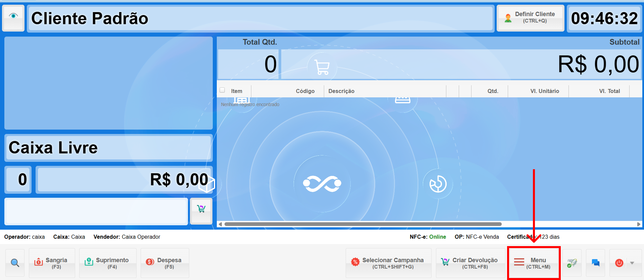Click the Vl. Unitário column header
Screen dimensions: 644x280
[x=544, y=91]
